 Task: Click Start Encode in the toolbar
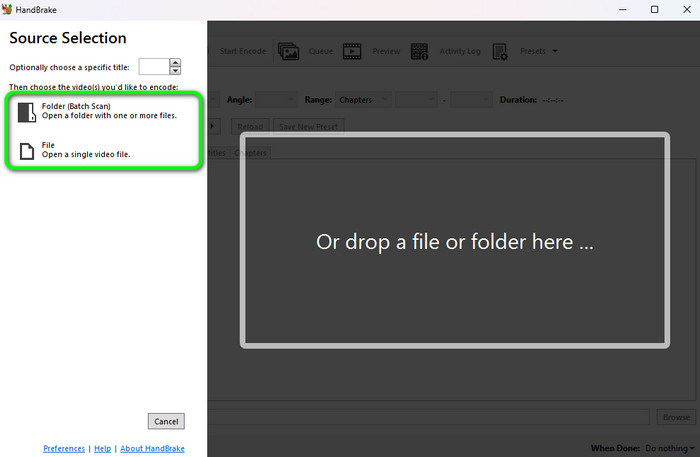(x=242, y=51)
